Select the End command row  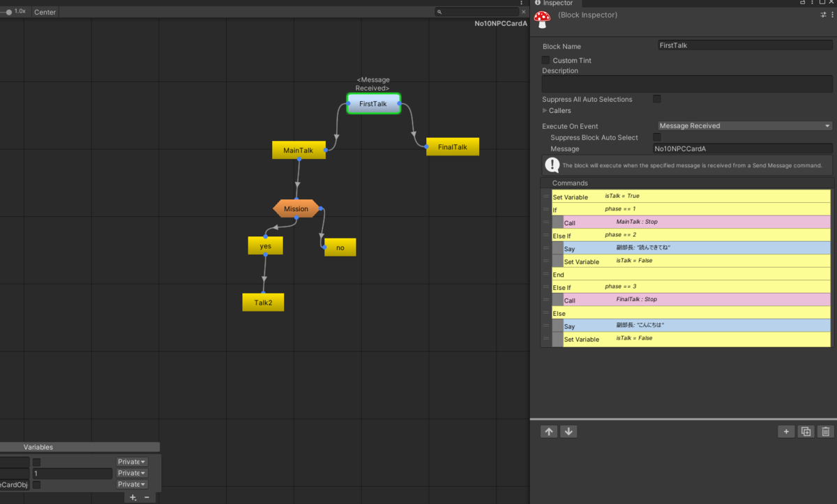[x=691, y=275]
